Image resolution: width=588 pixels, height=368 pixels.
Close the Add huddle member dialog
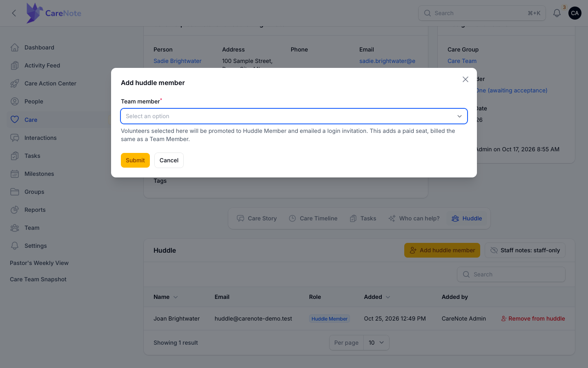(465, 79)
